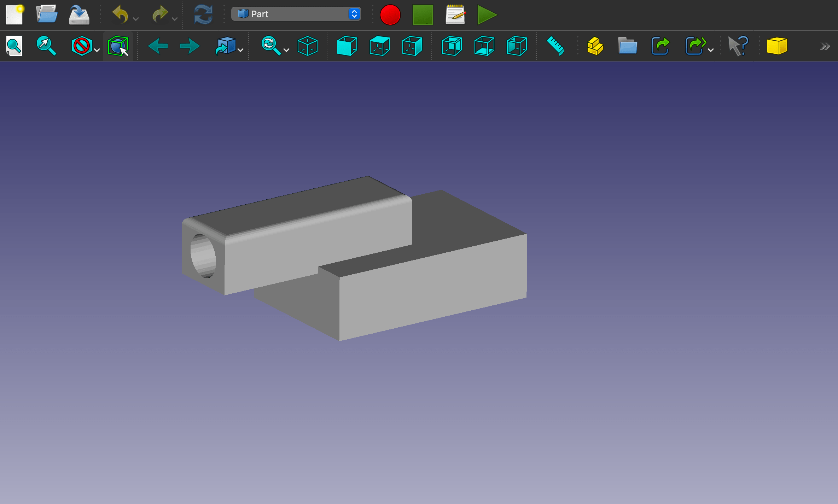Refresh and recompute the document
The width and height of the screenshot is (838, 504).
pyautogui.click(x=204, y=14)
